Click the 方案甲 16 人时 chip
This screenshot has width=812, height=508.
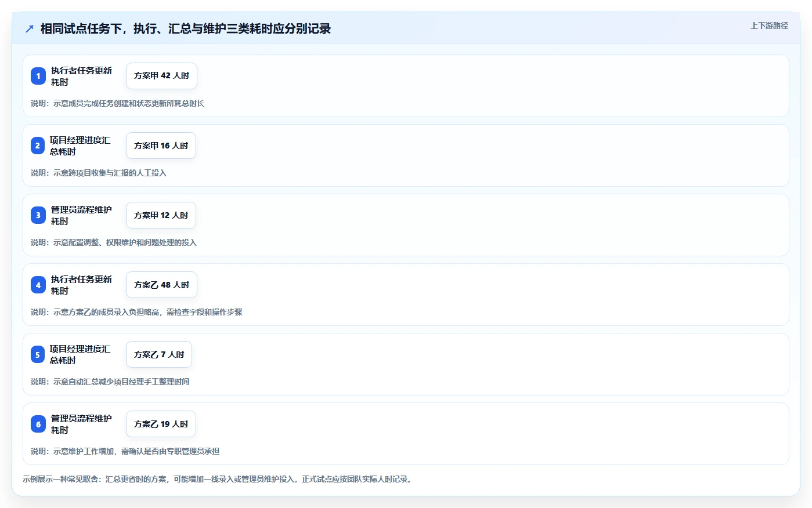(161, 146)
